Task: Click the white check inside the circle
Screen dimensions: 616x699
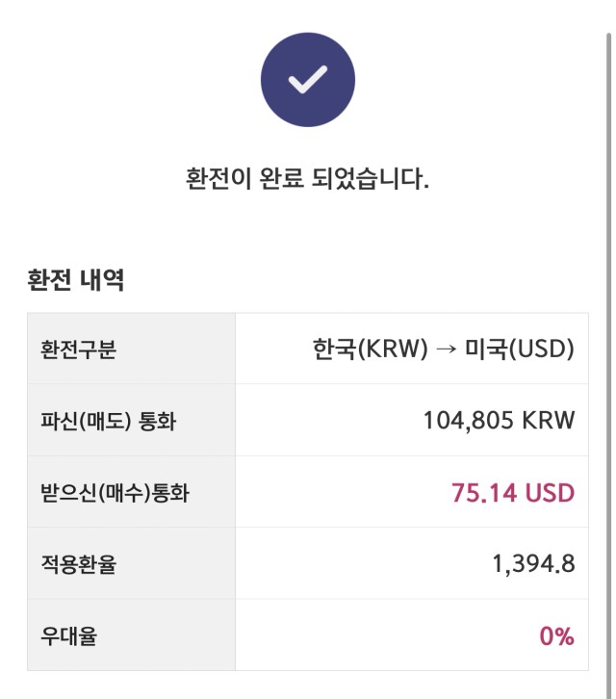Action: click(308, 80)
